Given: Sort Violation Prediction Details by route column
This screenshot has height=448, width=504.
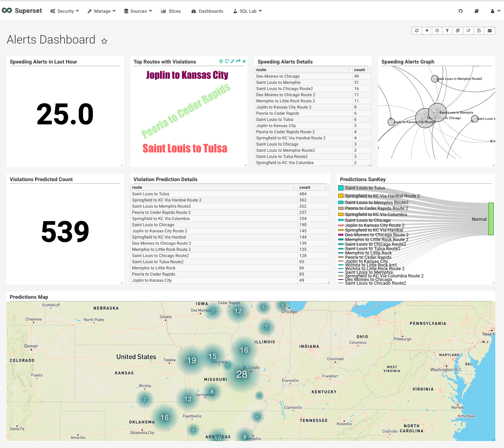Looking at the screenshot, I should 213,187.
